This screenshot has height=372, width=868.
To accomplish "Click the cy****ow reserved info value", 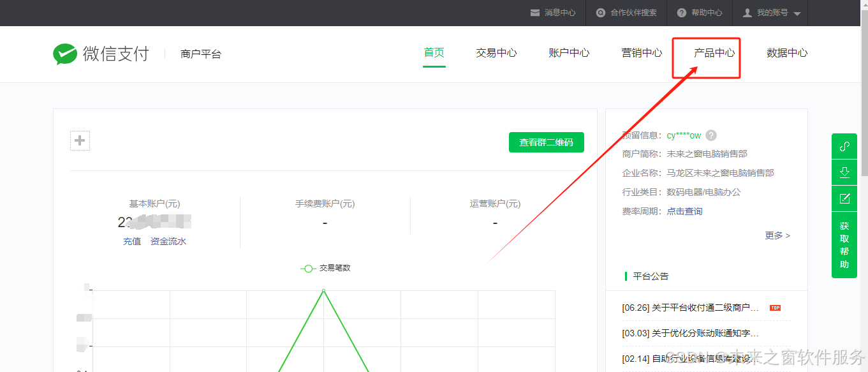I will tap(684, 135).
